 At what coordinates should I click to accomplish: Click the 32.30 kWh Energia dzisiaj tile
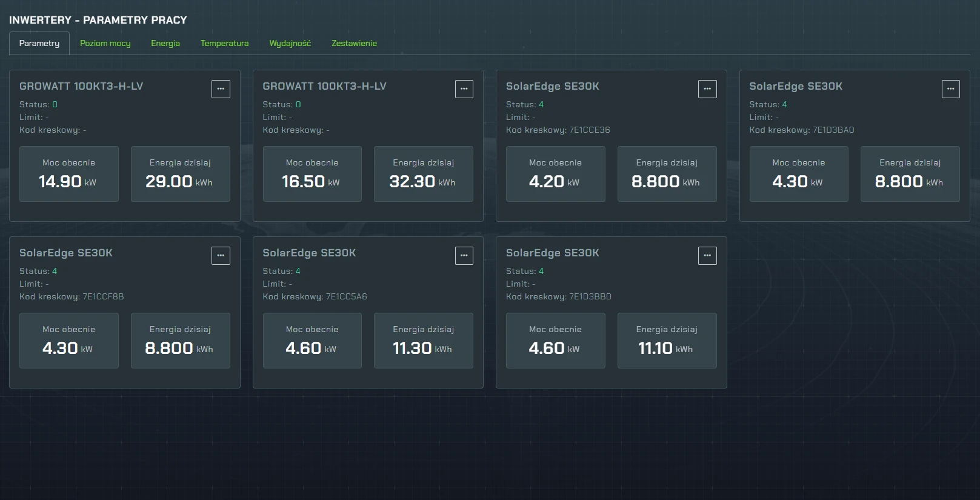(424, 174)
